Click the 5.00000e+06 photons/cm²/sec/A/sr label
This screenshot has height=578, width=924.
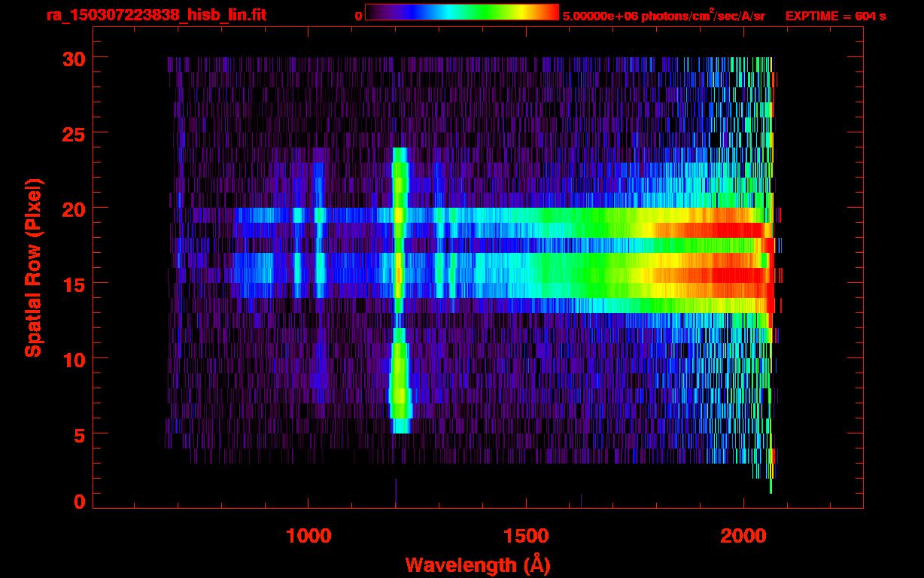click(x=664, y=15)
